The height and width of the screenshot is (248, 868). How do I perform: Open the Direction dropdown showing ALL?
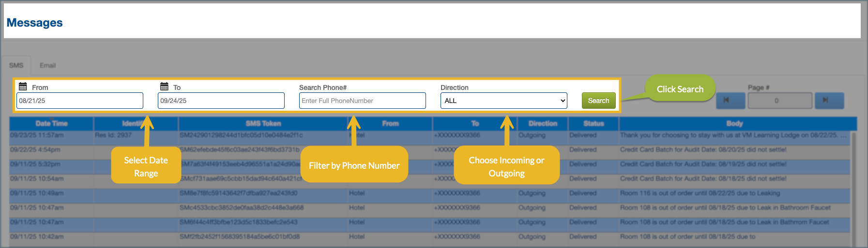(x=503, y=101)
